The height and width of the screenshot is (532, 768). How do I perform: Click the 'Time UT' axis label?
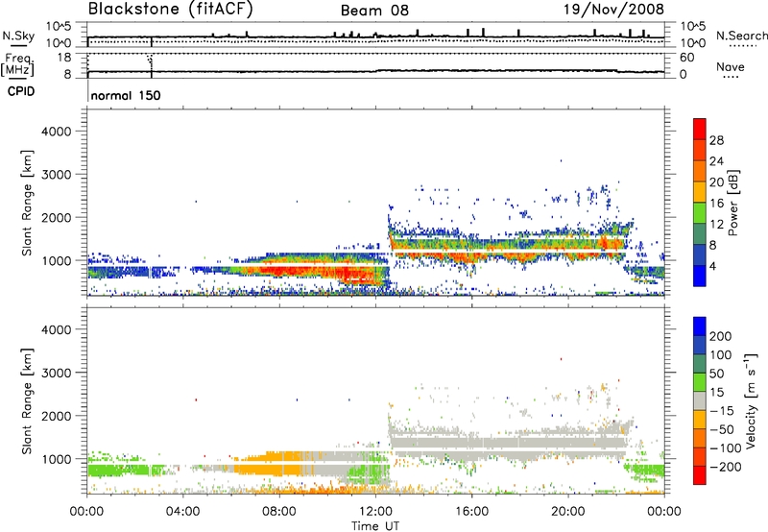pyautogui.click(x=375, y=526)
